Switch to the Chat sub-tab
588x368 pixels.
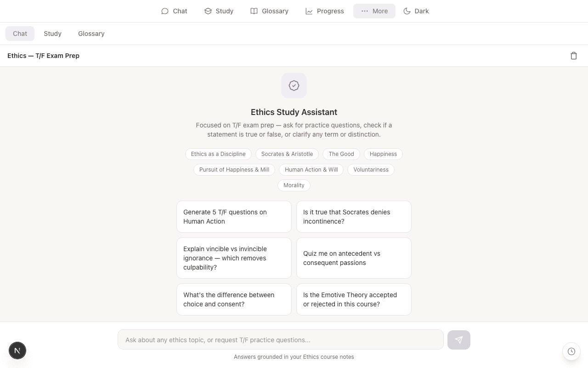(x=20, y=34)
